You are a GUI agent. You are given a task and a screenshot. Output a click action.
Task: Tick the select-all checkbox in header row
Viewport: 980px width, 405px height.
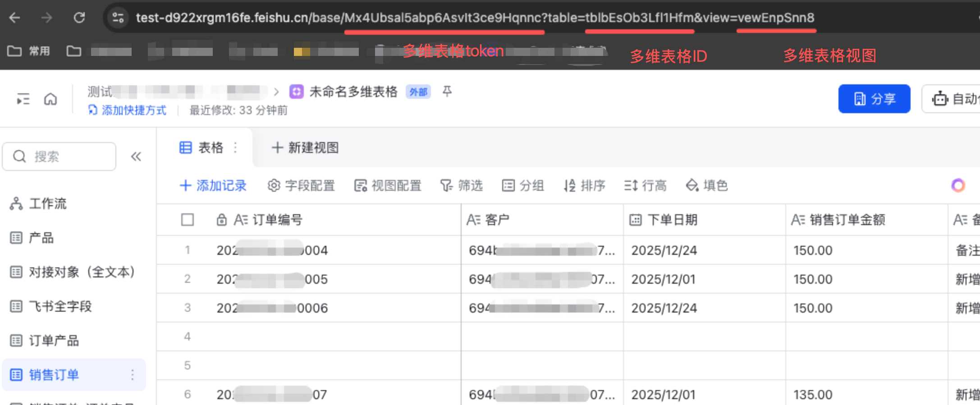188,220
